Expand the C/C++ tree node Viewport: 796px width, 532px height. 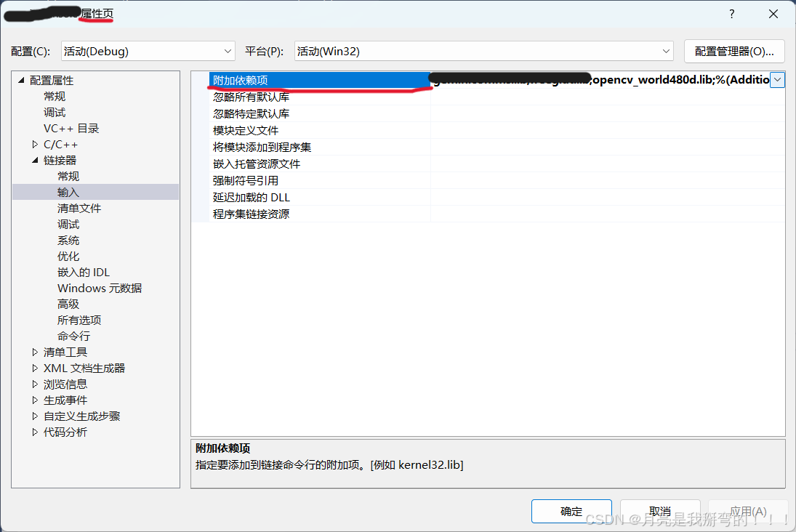[x=35, y=145]
